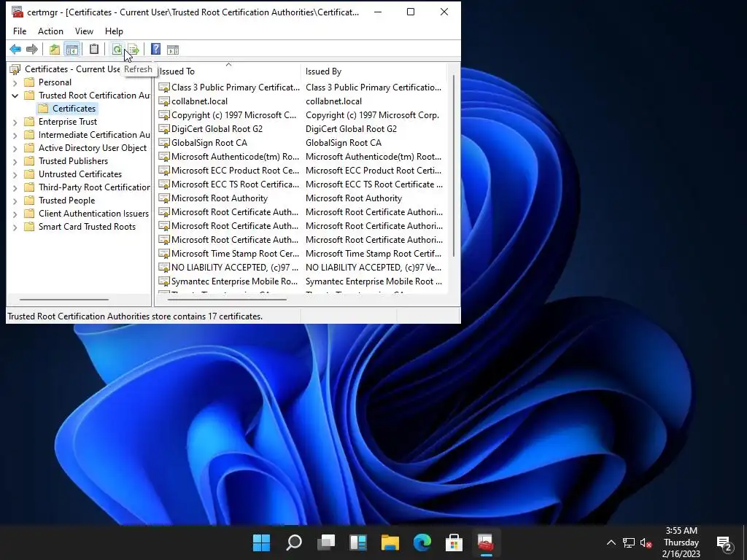This screenshot has width=747, height=560.
Task: Show hidden icons in system tray
Action: point(611,542)
